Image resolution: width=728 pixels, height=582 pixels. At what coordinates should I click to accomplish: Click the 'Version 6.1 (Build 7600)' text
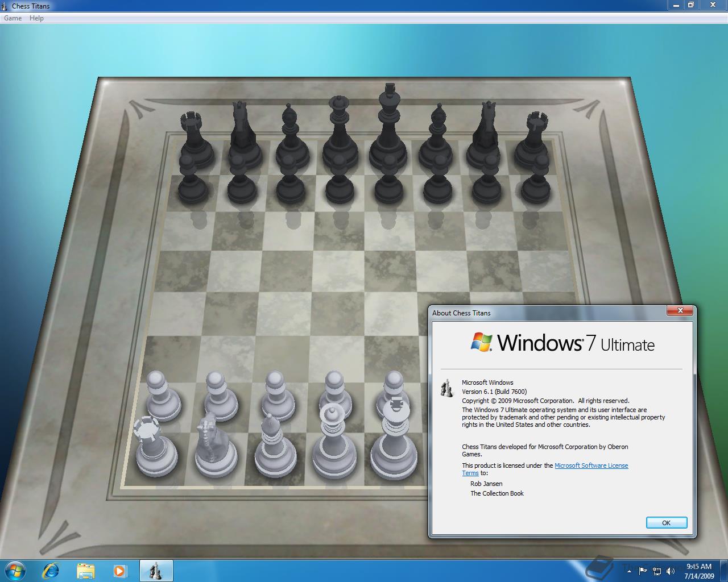coord(494,392)
